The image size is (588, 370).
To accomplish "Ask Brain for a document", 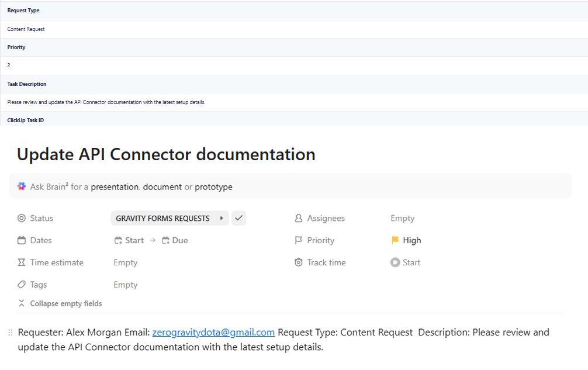I will pos(162,186).
